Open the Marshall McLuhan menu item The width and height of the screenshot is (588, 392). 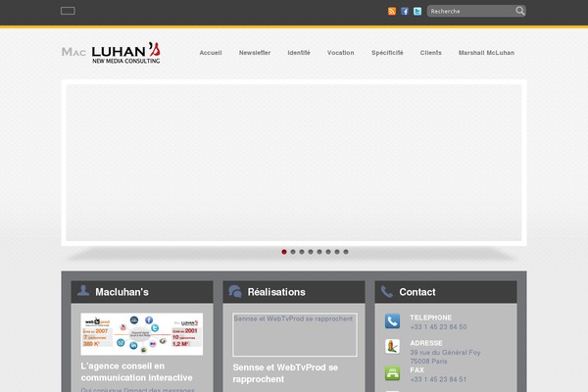(486, 53)
